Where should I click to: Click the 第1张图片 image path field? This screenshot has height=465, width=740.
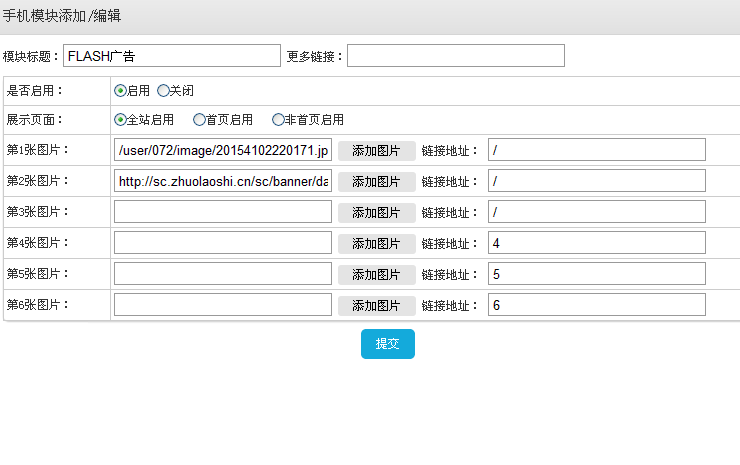[223, 151]
